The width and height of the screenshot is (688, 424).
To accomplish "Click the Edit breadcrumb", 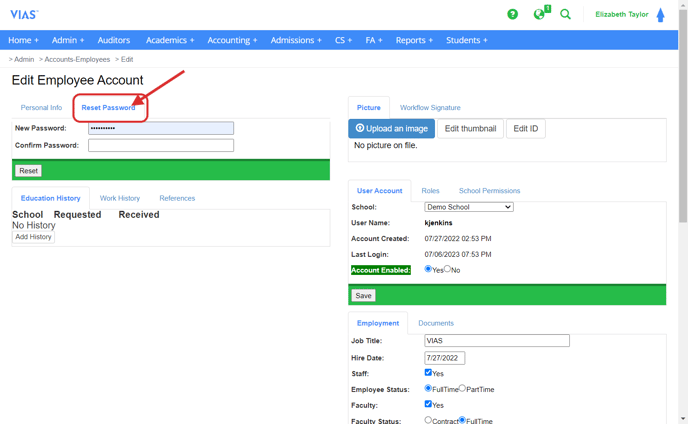I will [127, 59].
